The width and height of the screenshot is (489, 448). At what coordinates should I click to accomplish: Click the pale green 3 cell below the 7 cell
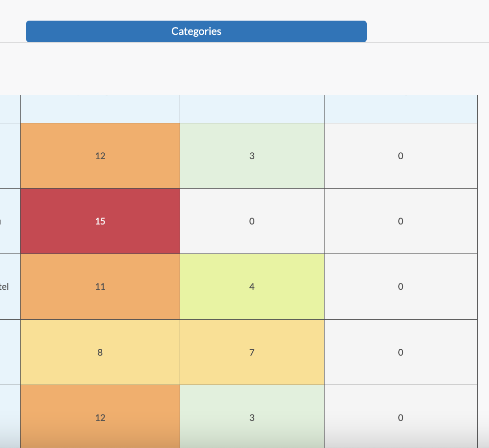(252, 417)
